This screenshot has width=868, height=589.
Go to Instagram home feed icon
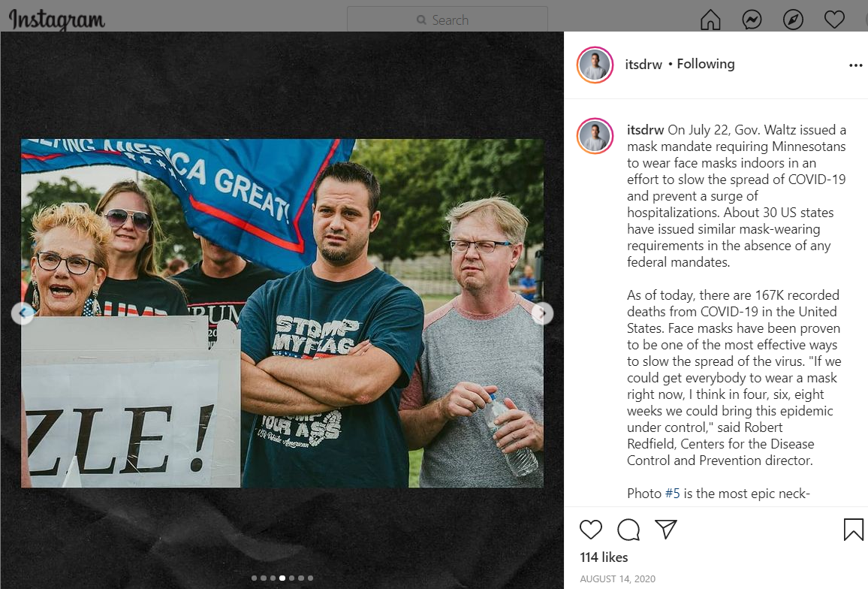710,20
